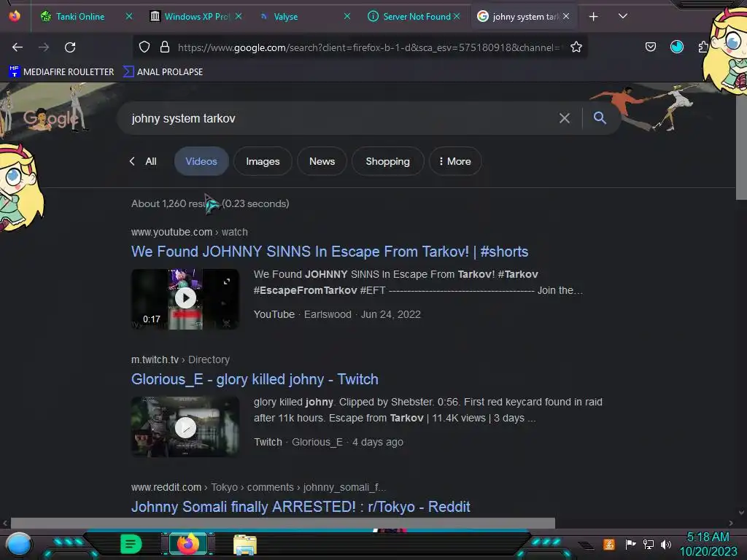Select the News filter chip
The width and height of the screenshot is (747, 560).
[322, 161]
